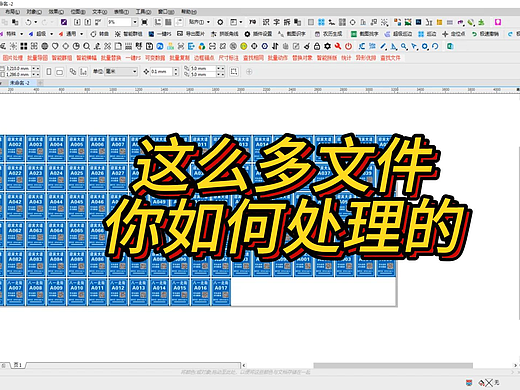Screen dimensions: 520x390
Task: Click the red wrench icon
Action: (x=338, y=46)
